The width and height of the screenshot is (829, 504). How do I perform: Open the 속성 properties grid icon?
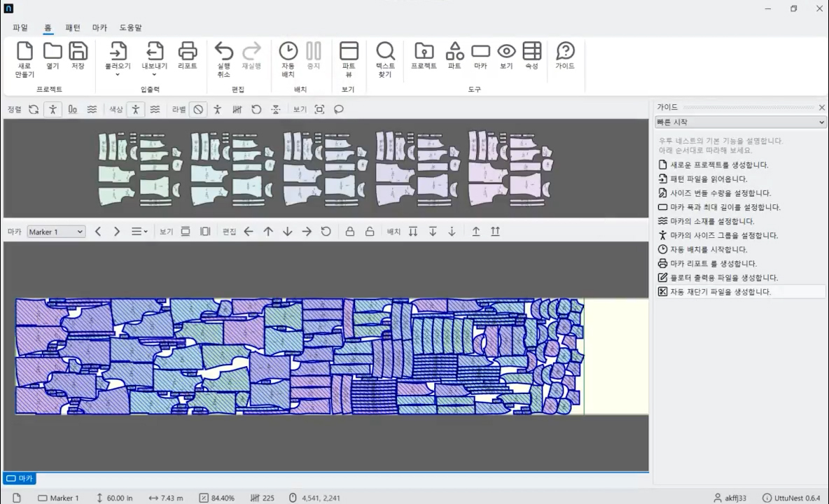531,51
